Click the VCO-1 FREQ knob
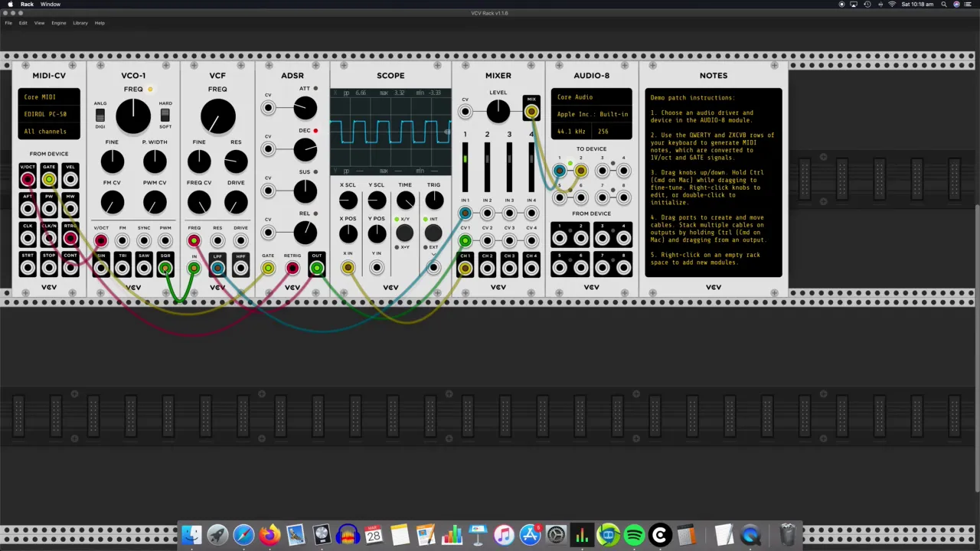Screen dimensions: 980x551 133,116
